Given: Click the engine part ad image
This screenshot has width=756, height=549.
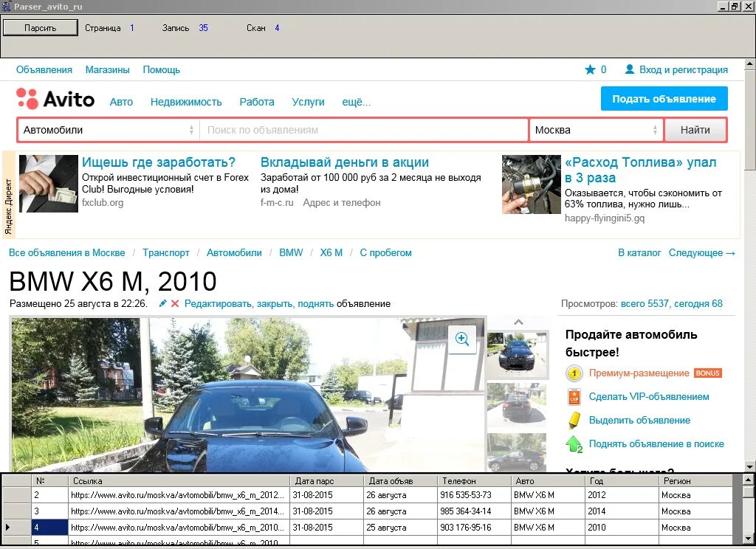Looking at the screenshot, I should [532, 184].
